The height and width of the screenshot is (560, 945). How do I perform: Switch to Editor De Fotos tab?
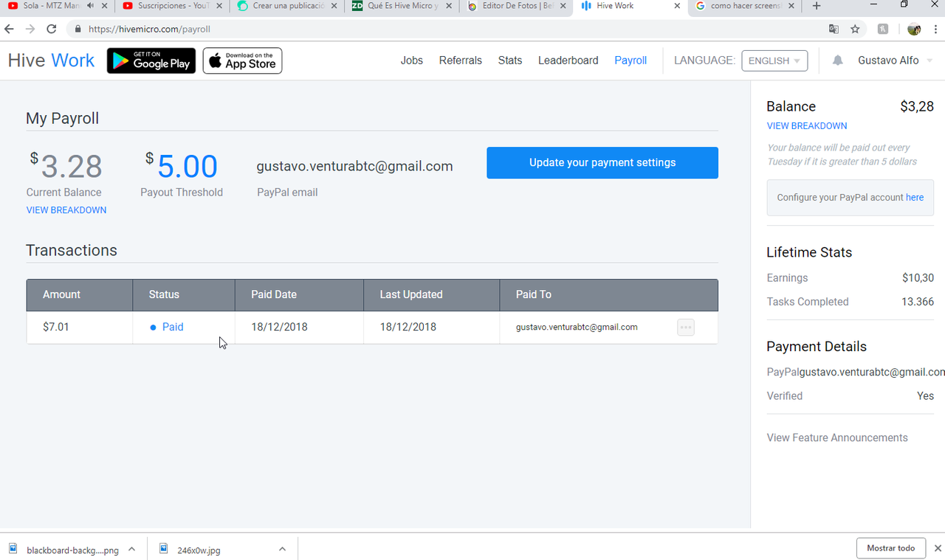click(516, 6)
